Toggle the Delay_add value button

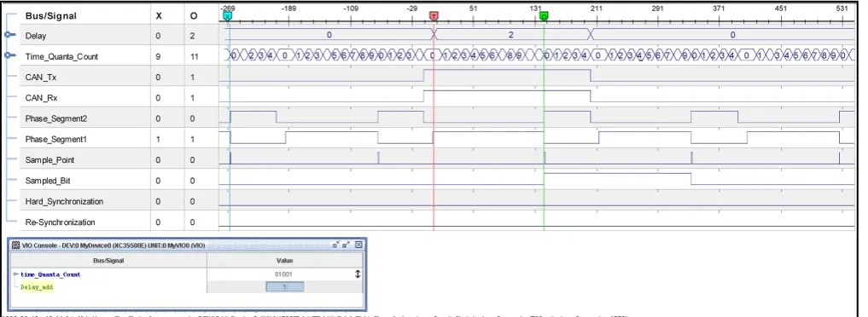284,287
